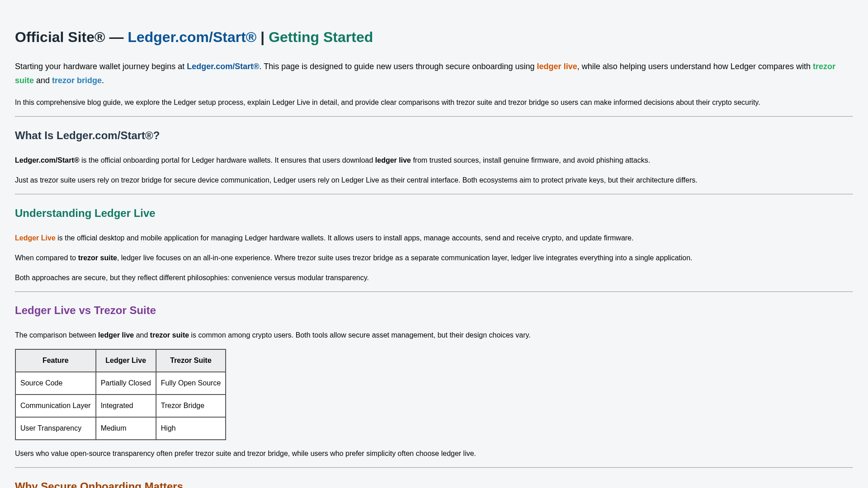Click the Getting Started heading link
Viewport: 868px width, 488px height.
(x=321, y=38)
